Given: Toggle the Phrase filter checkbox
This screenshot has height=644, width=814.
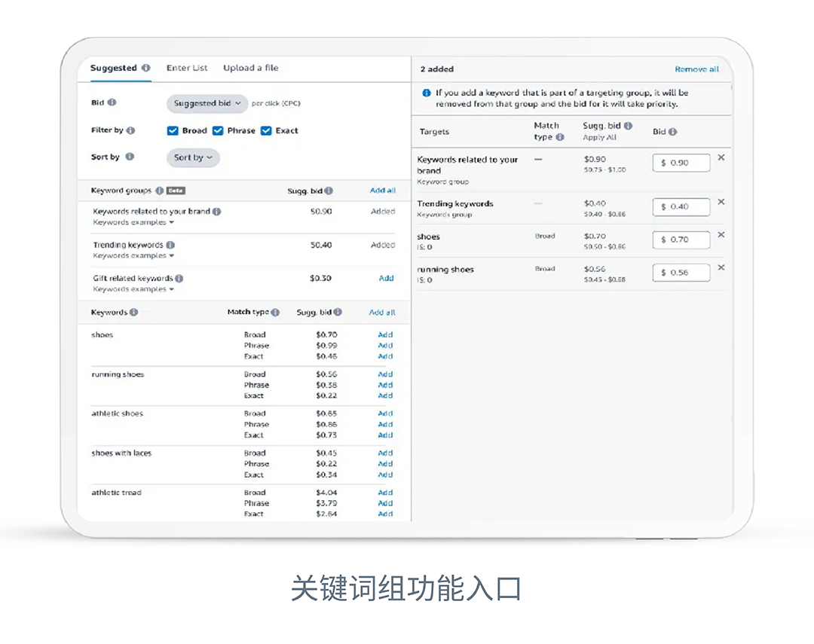Looking at the screenshot, I should pos(218,131).
